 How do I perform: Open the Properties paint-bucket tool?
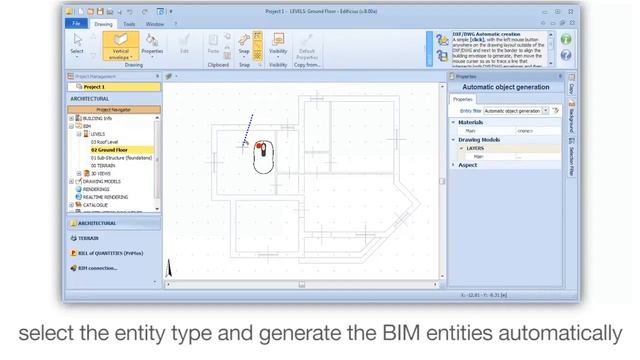coord(152,44)
